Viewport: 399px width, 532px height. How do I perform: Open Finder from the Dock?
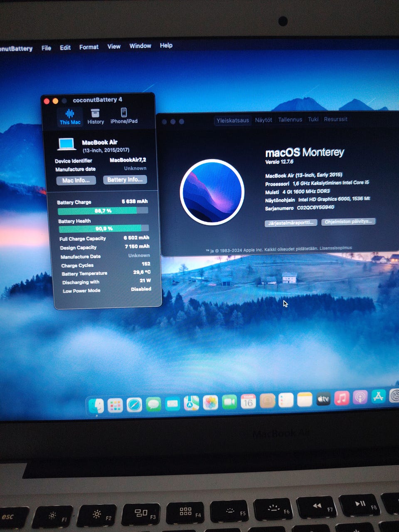click(96, 405)
